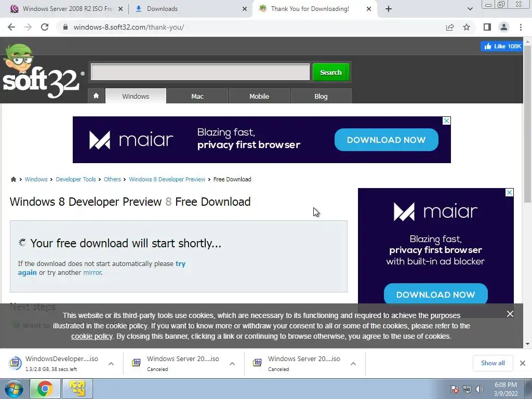Image resolution: width=532 pixels, height=399 pixels.
Task: Click the browser forward arrow
Action: coord(28,27)
